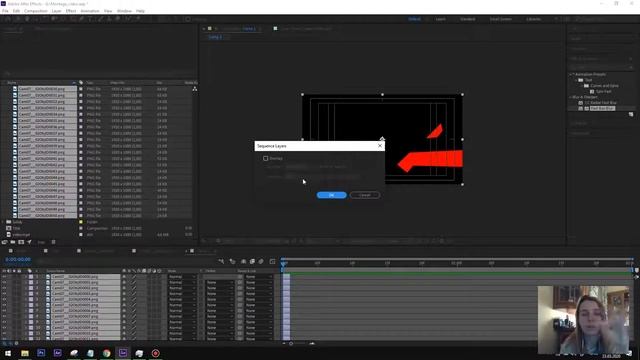Viewport: 640px width, 360px height.
Task: Click the timeline search/compose mini-flowchart icon
Action: click(x=221, y=261)
